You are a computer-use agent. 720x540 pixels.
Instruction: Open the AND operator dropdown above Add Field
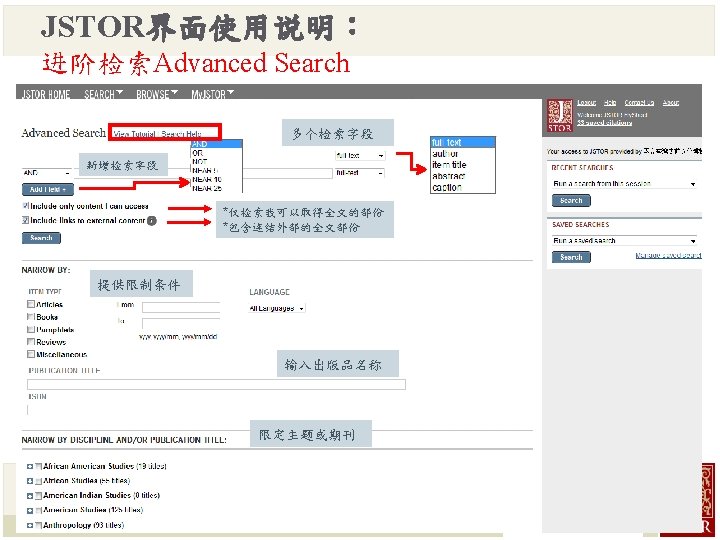pyautogui.click(x=47, y=173)
